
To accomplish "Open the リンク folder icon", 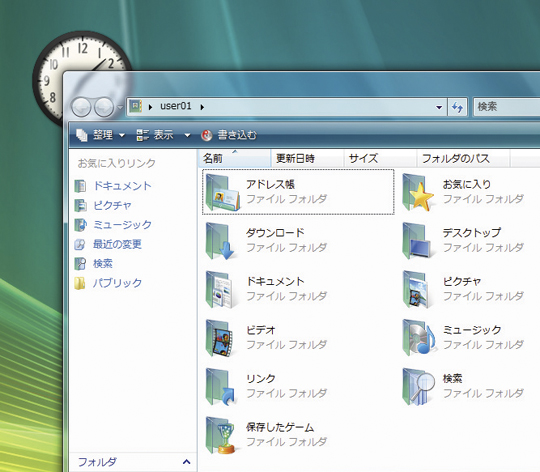I will [x=220, y=386].
